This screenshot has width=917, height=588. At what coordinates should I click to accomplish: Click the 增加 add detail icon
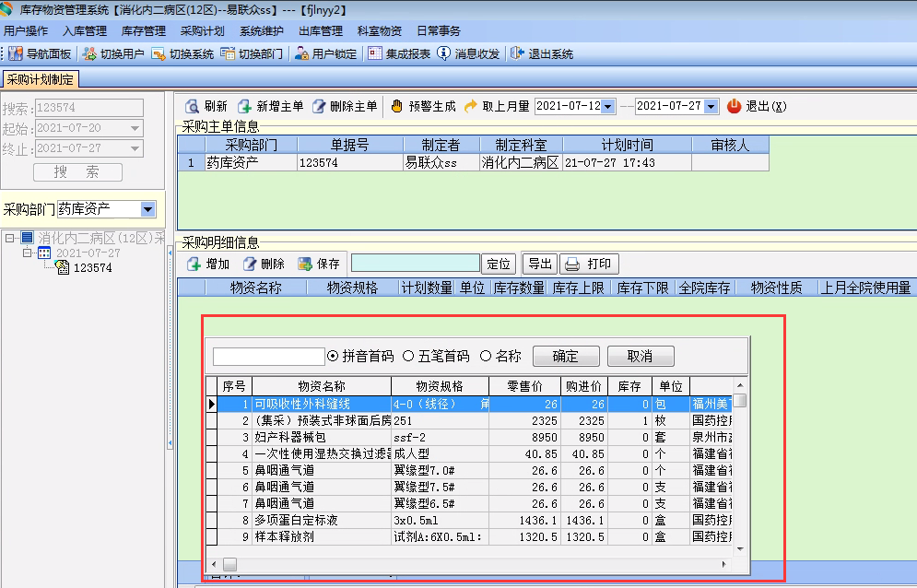point(194,264)
